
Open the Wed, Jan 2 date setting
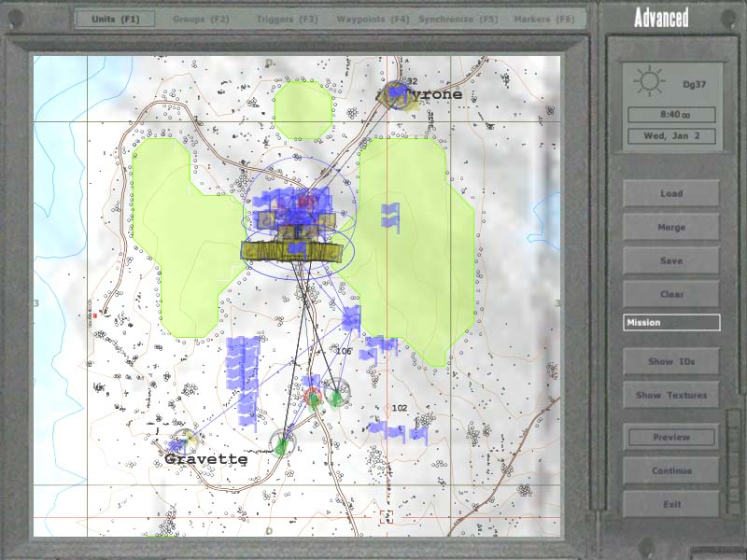pyautogui.click(x=671, y=135)
